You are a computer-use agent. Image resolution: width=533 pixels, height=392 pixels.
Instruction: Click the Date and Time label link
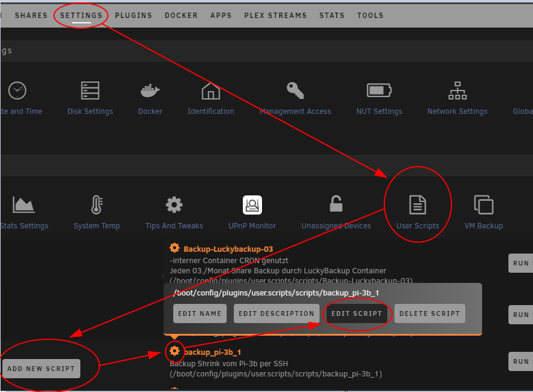click(21, 111)
